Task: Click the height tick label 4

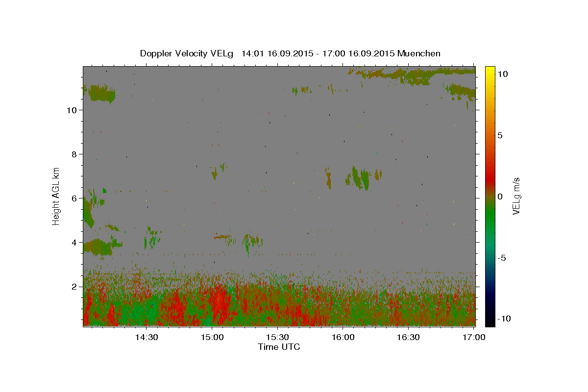Action: (75, 243)
